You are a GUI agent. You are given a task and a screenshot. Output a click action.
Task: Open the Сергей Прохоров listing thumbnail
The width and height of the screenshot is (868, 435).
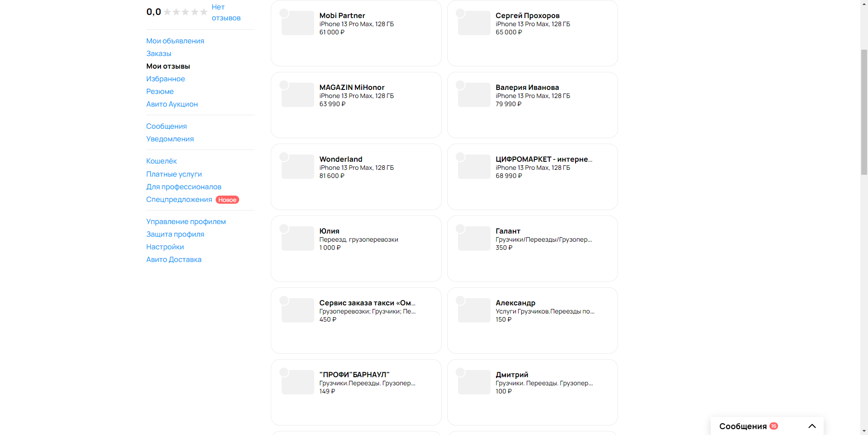click(x=474, y=23)
